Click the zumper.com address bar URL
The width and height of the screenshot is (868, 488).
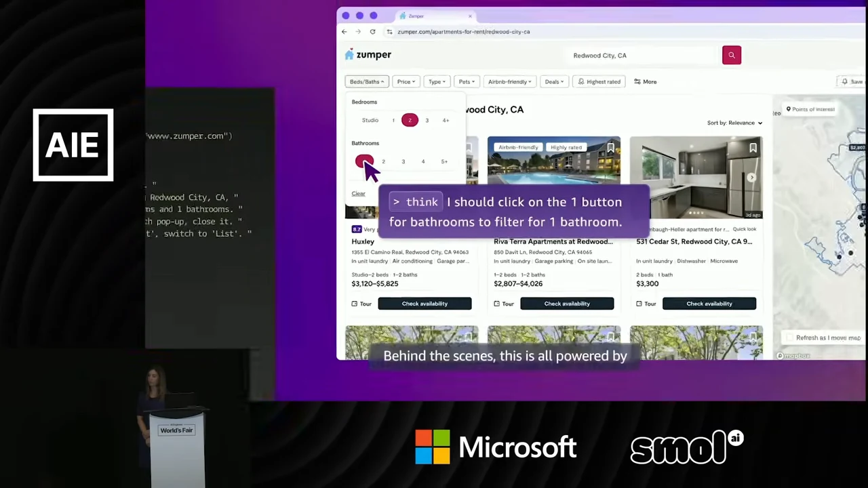[464, 32]
